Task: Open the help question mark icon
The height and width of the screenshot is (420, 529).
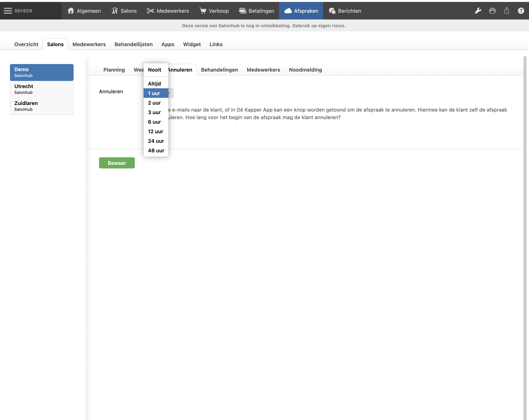Action: coord(521,11)
